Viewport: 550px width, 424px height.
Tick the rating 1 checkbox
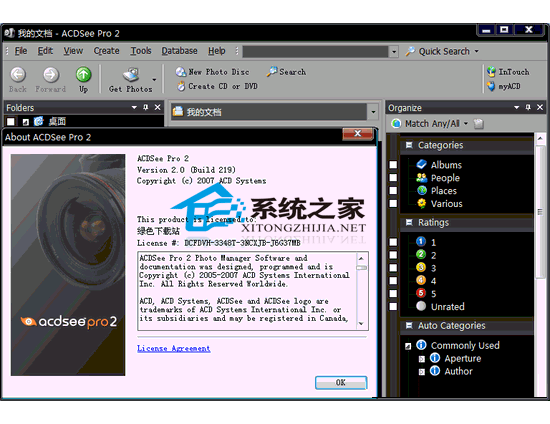[x=393, y=242]
